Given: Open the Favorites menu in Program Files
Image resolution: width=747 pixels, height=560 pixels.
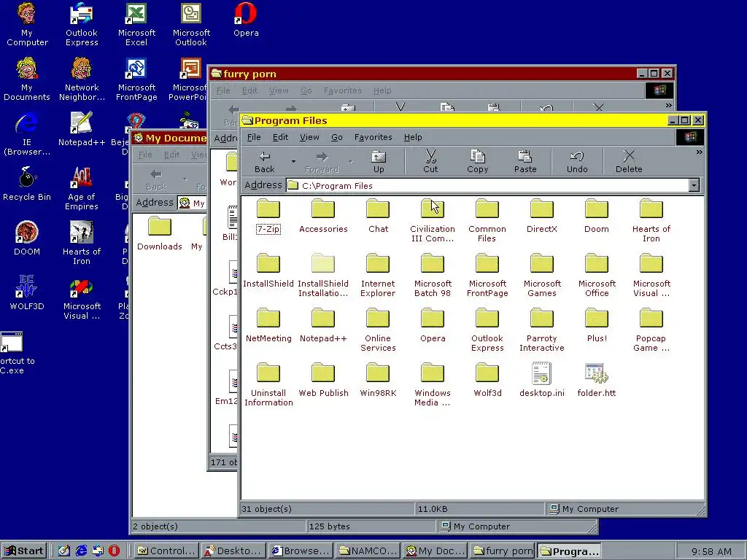Looking at the screenshot, I should [x=373, y=137].
